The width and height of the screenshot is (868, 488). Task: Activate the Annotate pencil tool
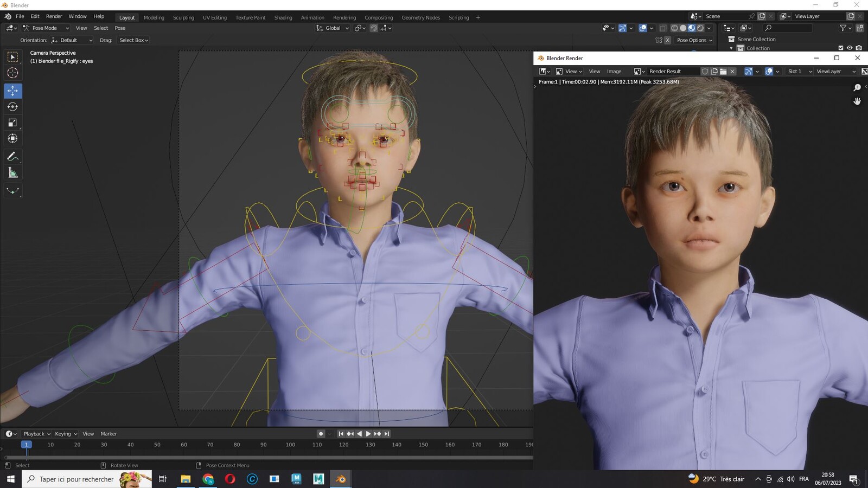pos(13,157)
